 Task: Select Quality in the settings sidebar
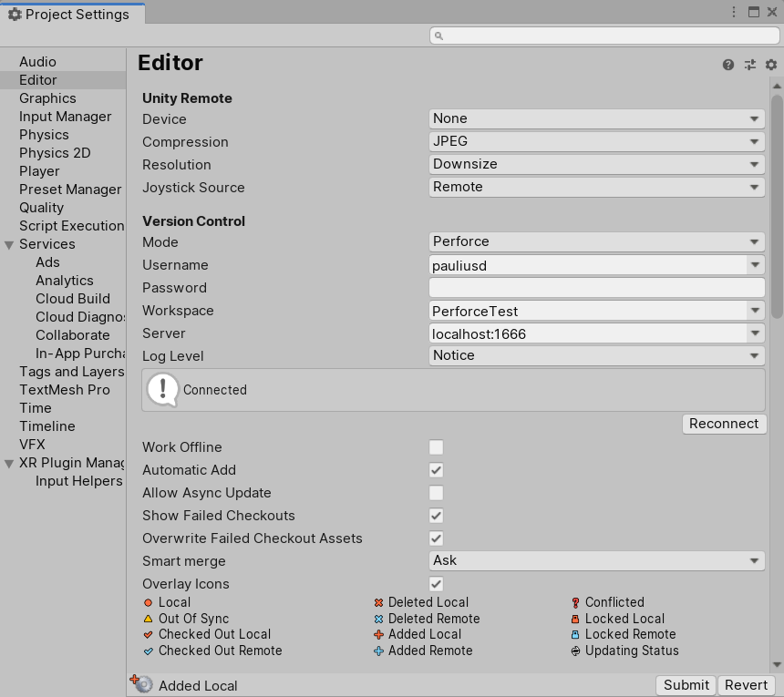pos(41,208)
